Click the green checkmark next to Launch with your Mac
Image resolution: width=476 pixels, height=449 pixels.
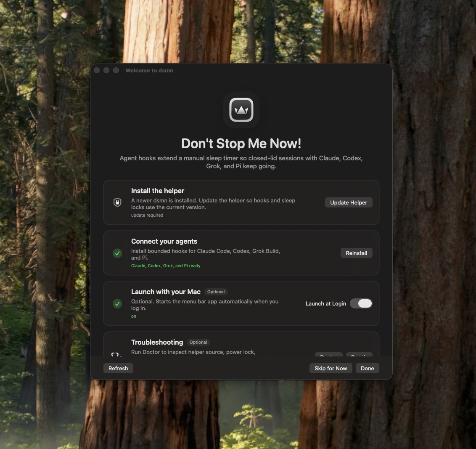pyautogui.click(x=117, y=303)
